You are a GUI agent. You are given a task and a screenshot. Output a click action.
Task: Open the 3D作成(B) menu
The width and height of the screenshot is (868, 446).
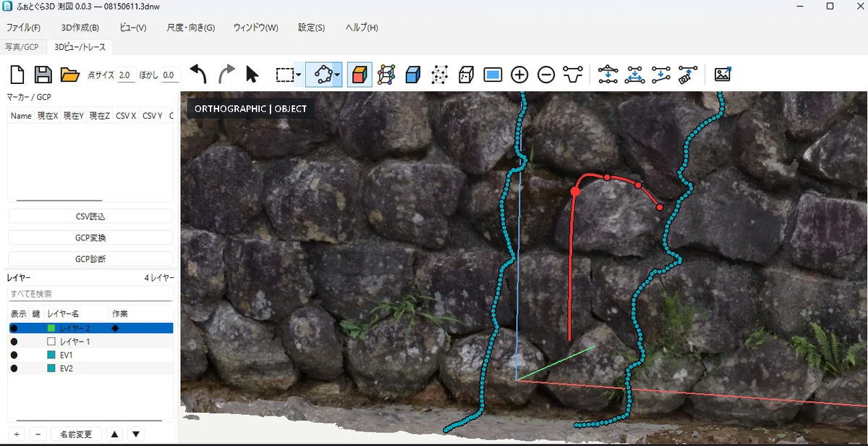(80, 28)
